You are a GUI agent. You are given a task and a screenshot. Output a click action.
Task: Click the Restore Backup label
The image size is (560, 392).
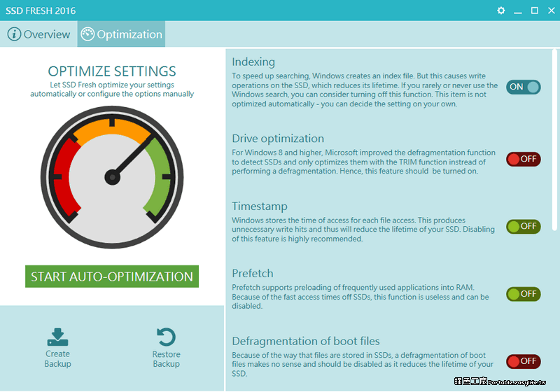coord(166,359)
